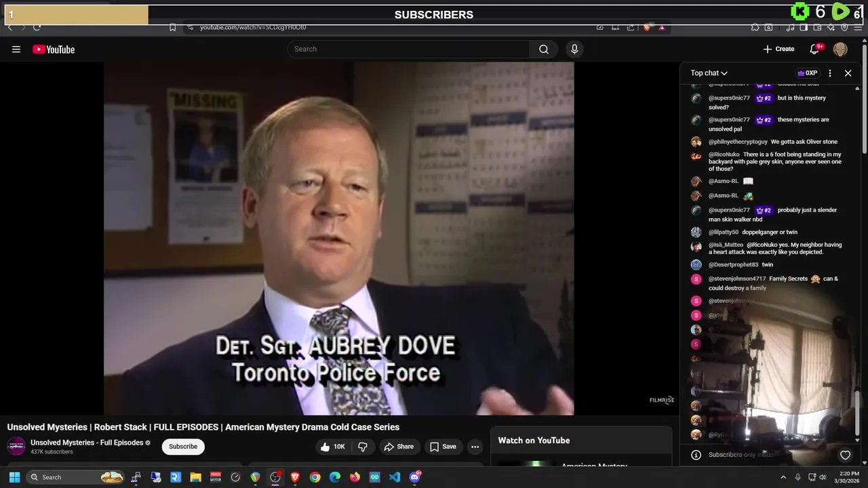The width and height of the screenshot is (868, 488).
Task: Click the browser address bar URL
Action: pos(253,27)
